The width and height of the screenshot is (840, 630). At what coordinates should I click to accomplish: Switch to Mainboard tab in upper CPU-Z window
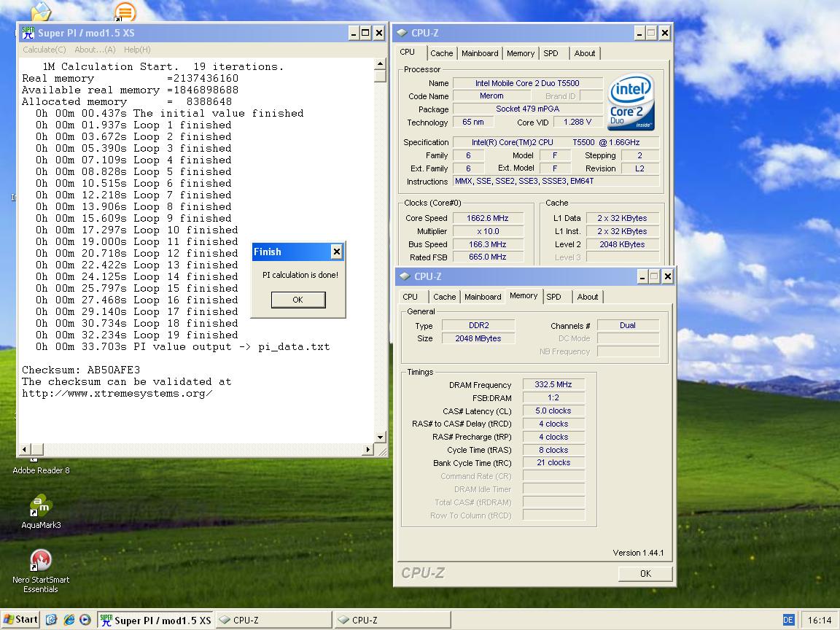(480, 53)
